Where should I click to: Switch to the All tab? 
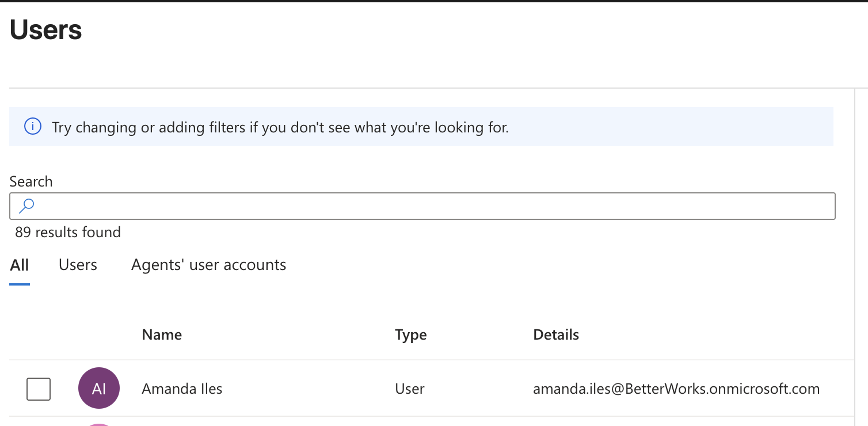20,265
